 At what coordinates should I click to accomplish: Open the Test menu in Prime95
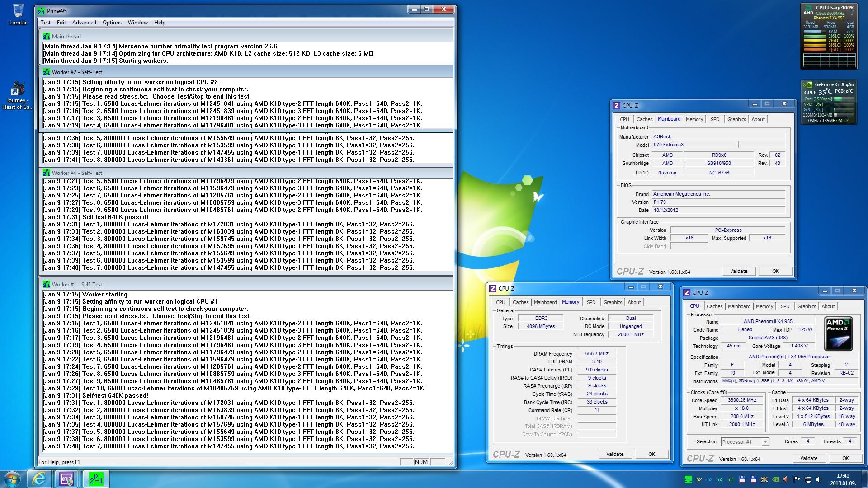[x=46, y=23]
